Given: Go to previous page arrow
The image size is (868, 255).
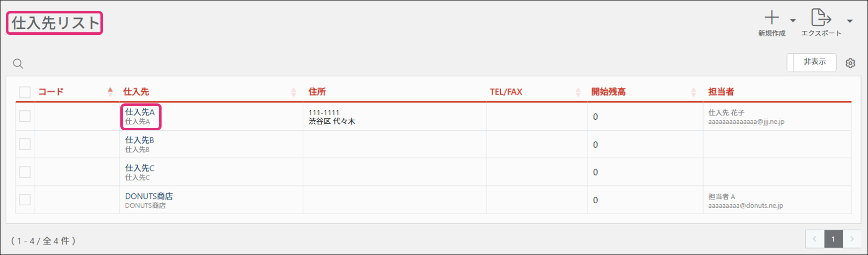Looking at the screenshot, I should (815, 239).
